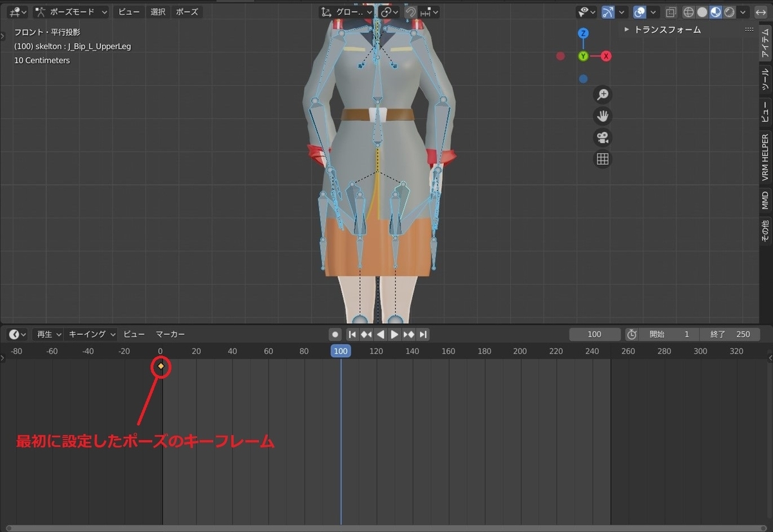773x532 pixels.
Task: Open the shading options dropdown arrow
Action: [x=743, y=12]
